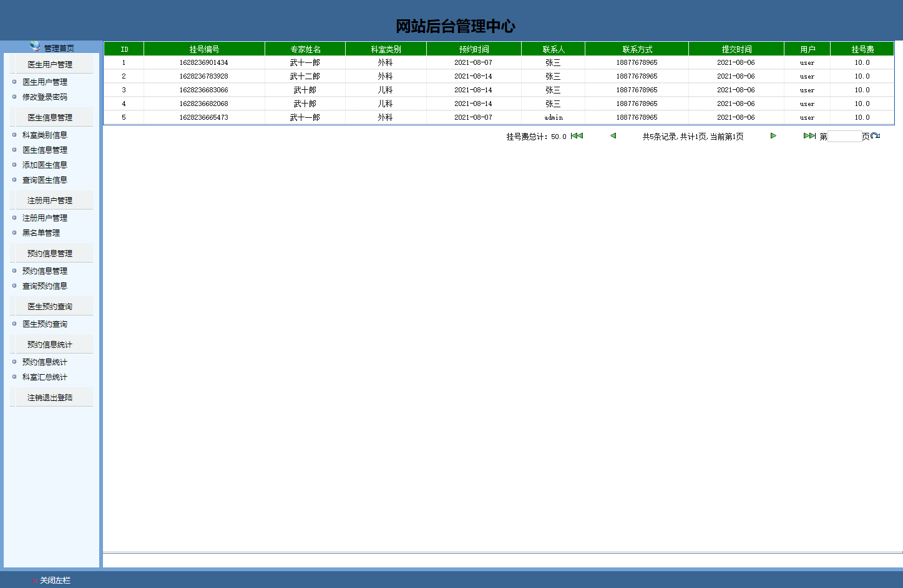
Task: Open 修改登录密码 menu item
Action: [45, 97]
